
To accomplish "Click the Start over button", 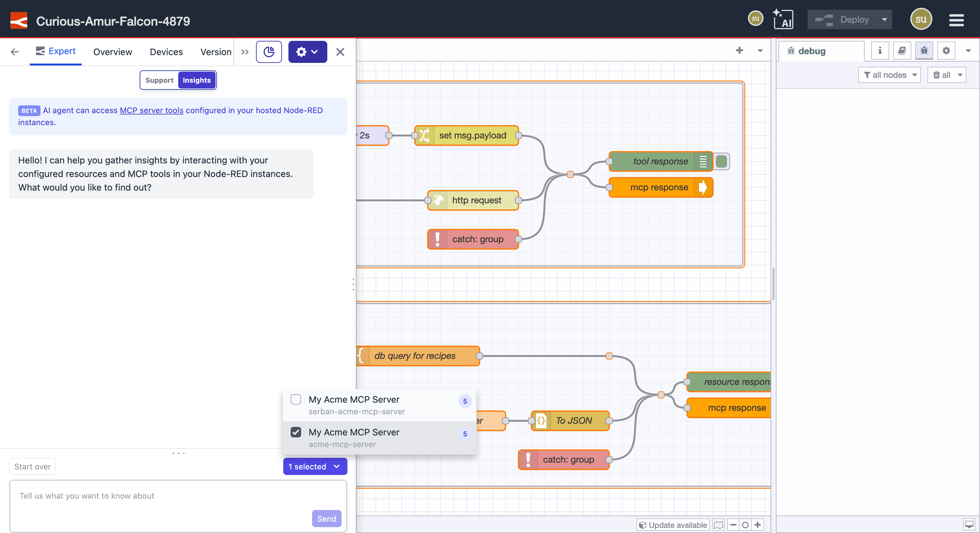I will click(x=32, y=466).
